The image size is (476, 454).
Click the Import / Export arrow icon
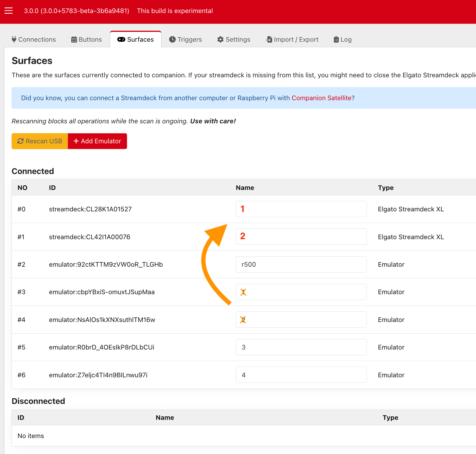coord(269,39)
